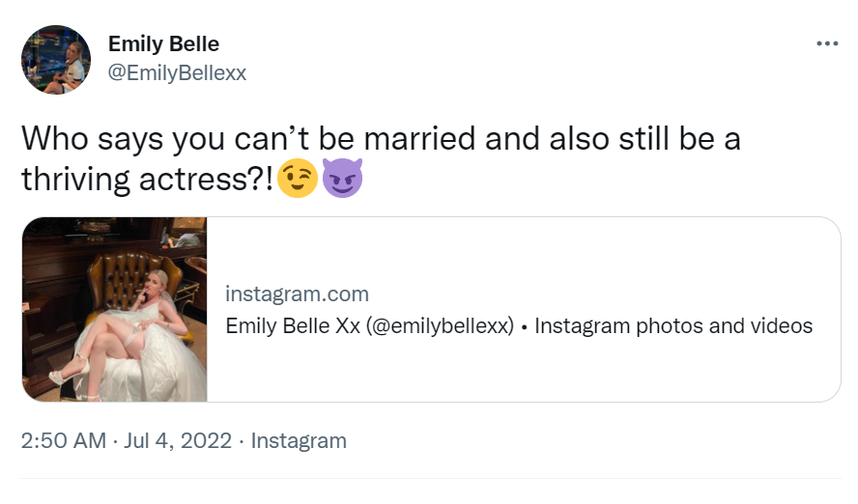This screenshot has width=858, height=504.
Task: Click the instagram.com domain in the card
Action: point(297,294)
